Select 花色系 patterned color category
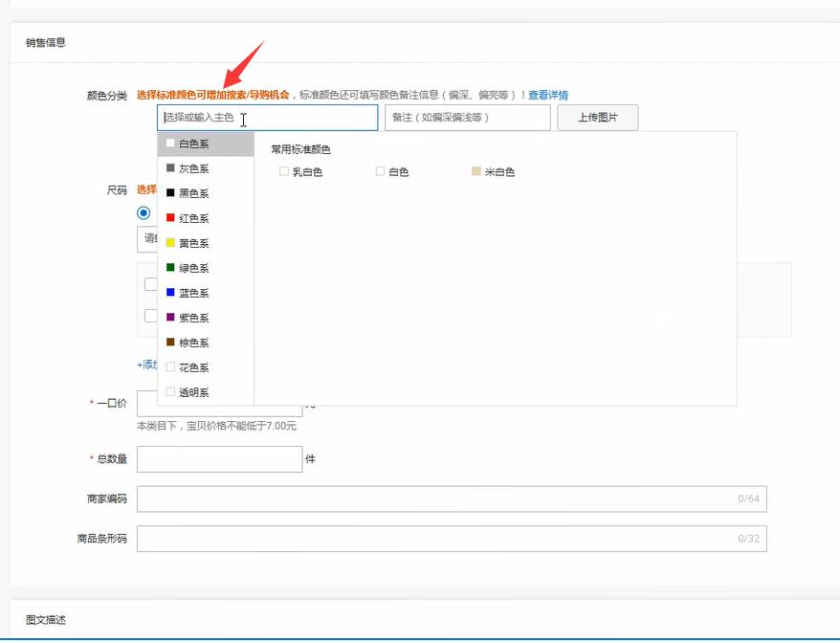The width and height of the screenshot is (840, 643). point(193,367)
